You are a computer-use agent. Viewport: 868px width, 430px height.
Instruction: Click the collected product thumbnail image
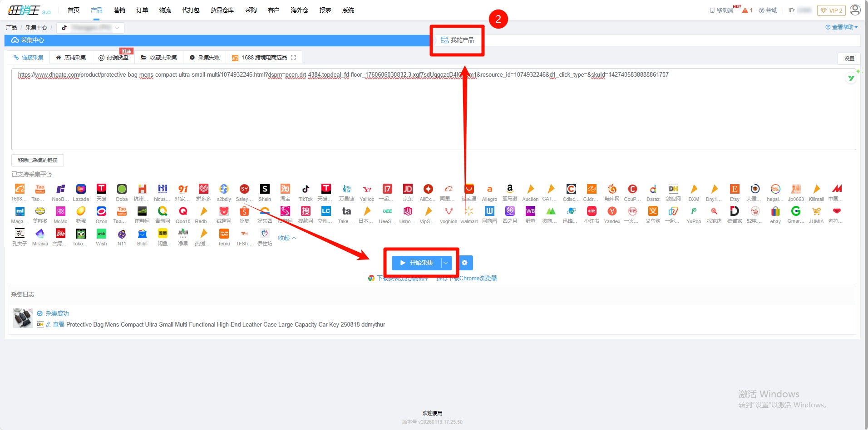(23, 318)
